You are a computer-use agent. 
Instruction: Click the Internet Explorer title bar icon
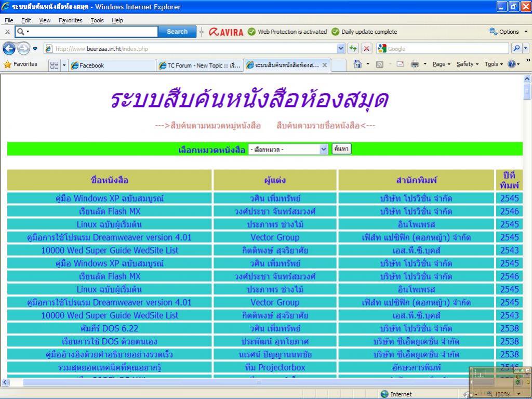point(6,6)
